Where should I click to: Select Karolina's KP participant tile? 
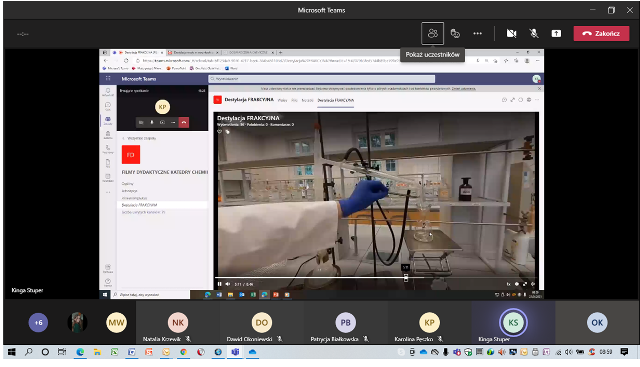429,323
